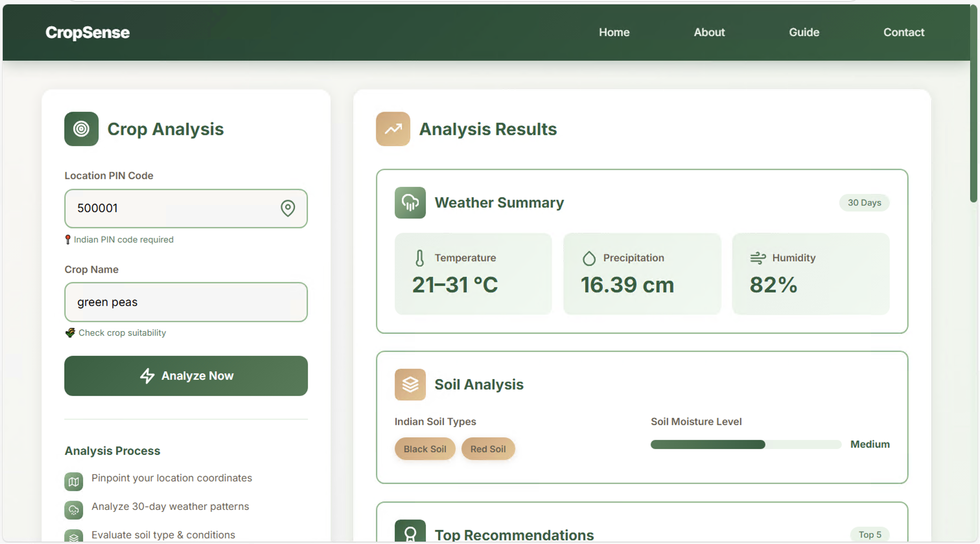Viewport: 980px width, 544px height.
Task: Click the award icon beside Top Recommendations
Action: coord(410,532)
